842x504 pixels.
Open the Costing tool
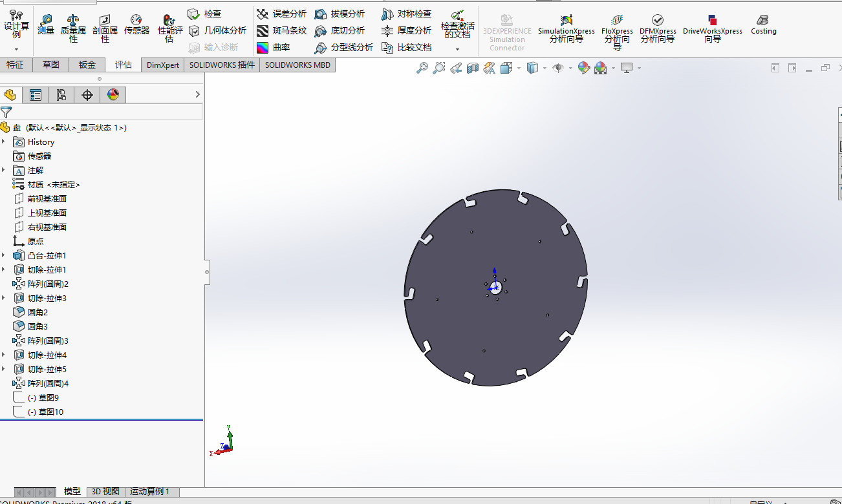763,25
